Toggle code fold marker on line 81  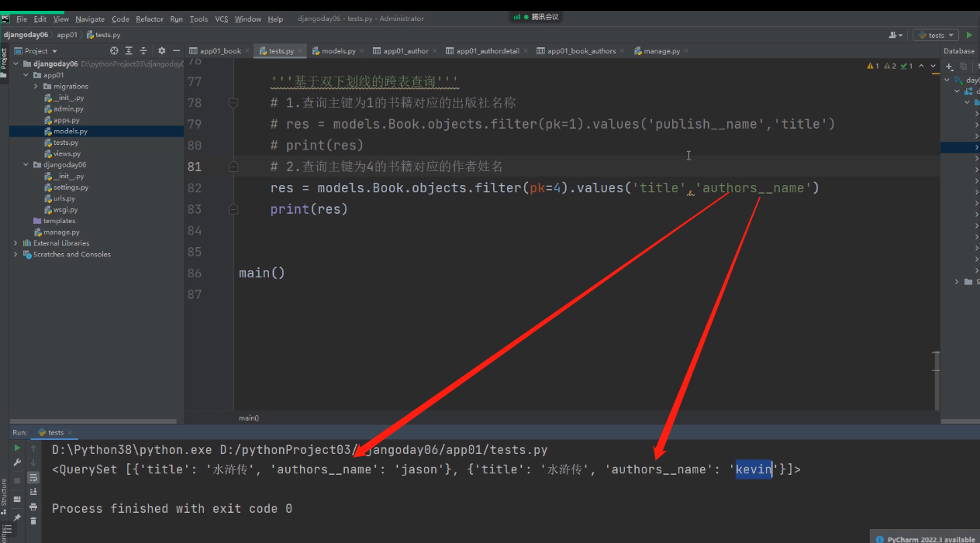coord(233,167)
